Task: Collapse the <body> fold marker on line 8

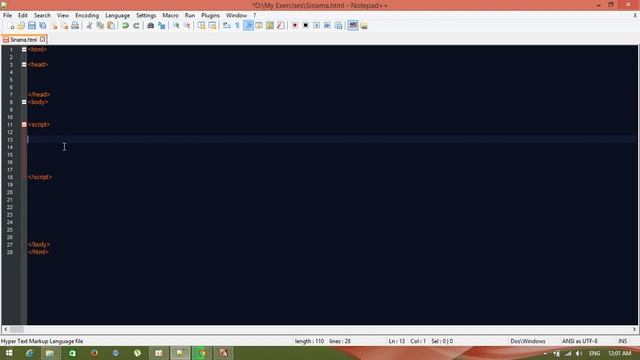Action: pos(24,102)
